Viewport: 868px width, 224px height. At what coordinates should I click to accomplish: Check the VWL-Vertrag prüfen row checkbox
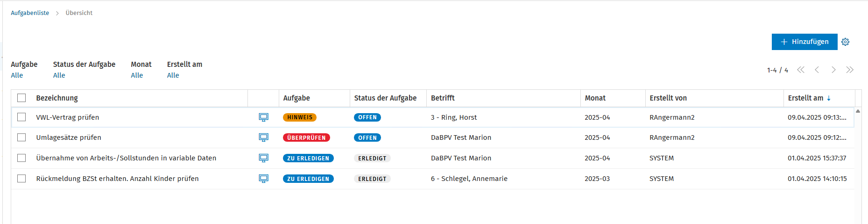[x=21, y=117]
